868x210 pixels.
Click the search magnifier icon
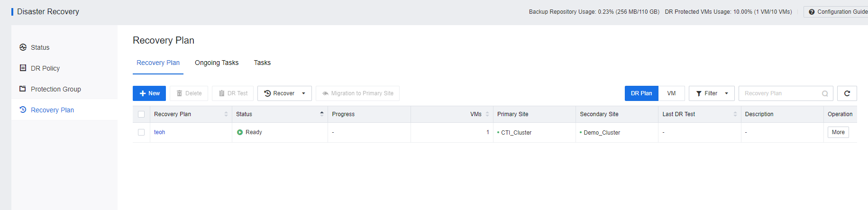click(825, 93)
